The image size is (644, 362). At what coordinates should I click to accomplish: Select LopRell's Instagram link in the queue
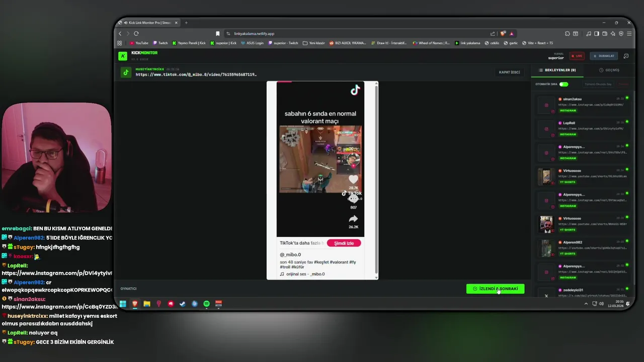583,129
